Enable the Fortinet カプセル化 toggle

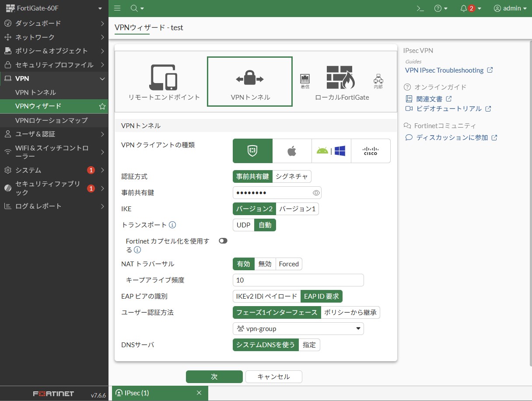point(223,241)
